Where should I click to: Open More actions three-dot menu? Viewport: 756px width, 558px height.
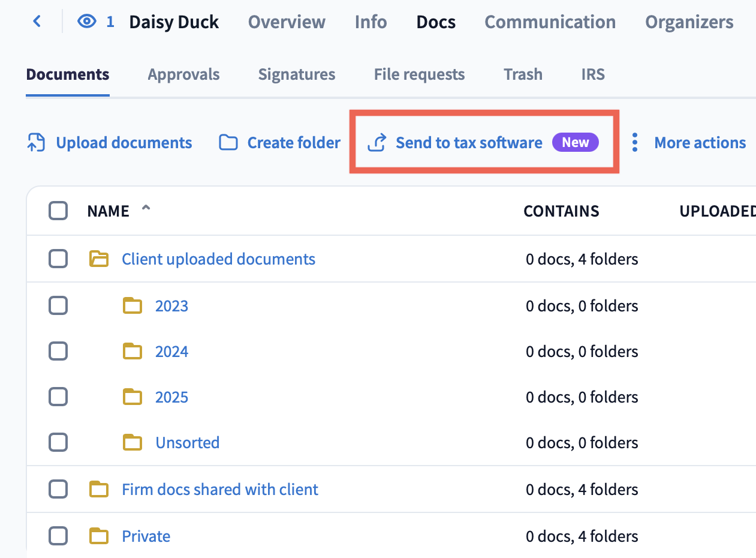tap(635, 143)
